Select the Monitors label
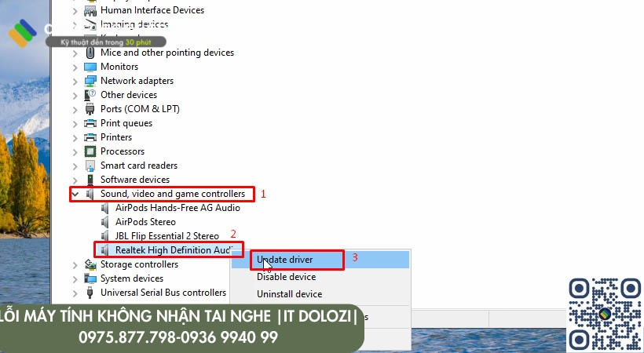 pyautogui.click(x=119, y=67)
